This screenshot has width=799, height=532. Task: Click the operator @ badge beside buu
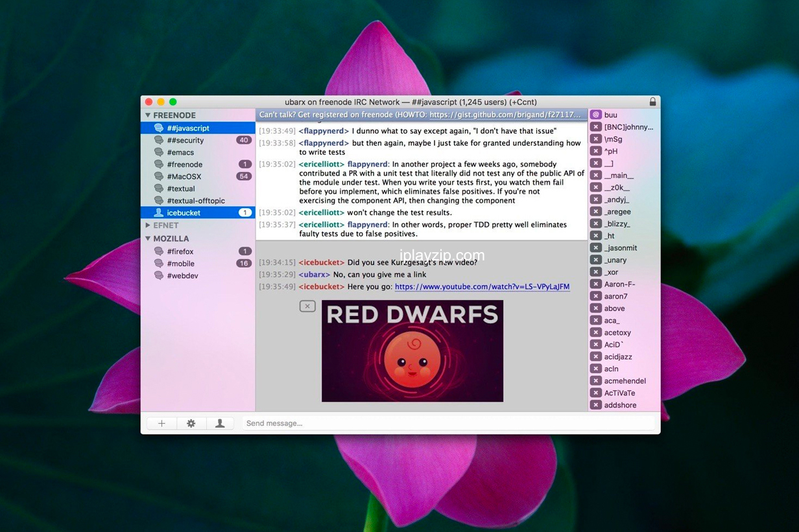(595, 115)
